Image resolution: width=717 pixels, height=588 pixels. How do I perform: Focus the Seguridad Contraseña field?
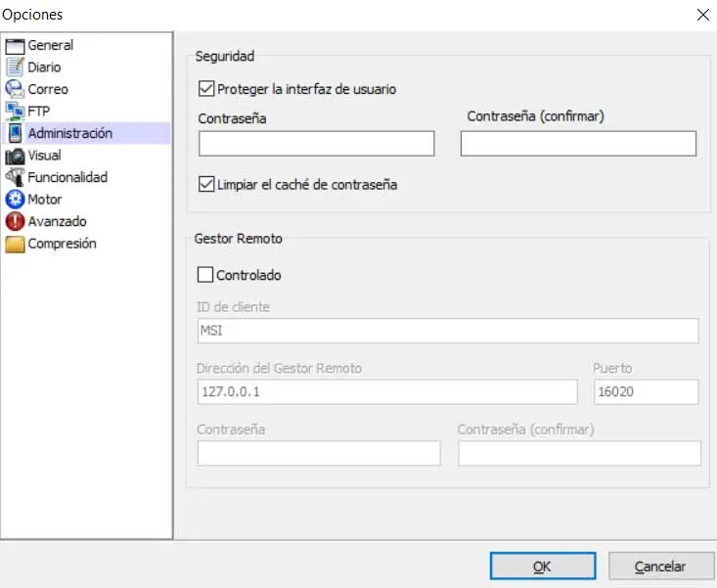tap(316, 144)
